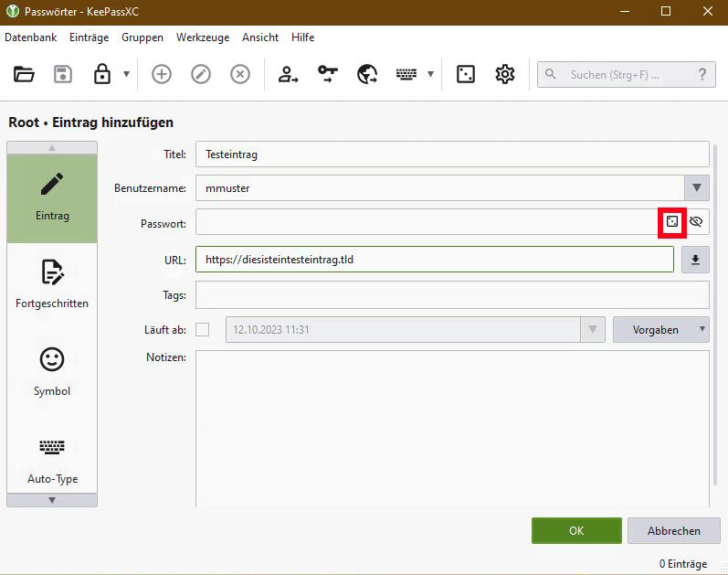728x575 pixels.
Task: Click the copy username toolbar icon
Action: 289,75
